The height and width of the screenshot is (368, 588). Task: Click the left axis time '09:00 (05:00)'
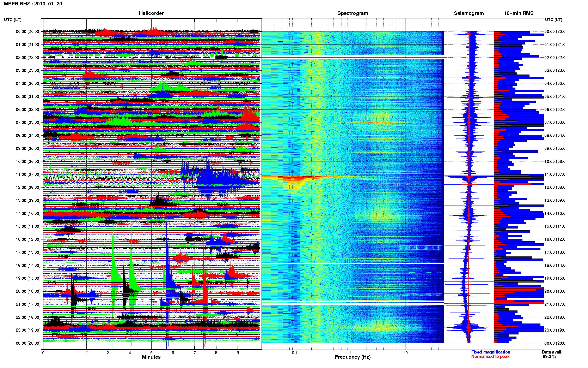tap(28, 148)
